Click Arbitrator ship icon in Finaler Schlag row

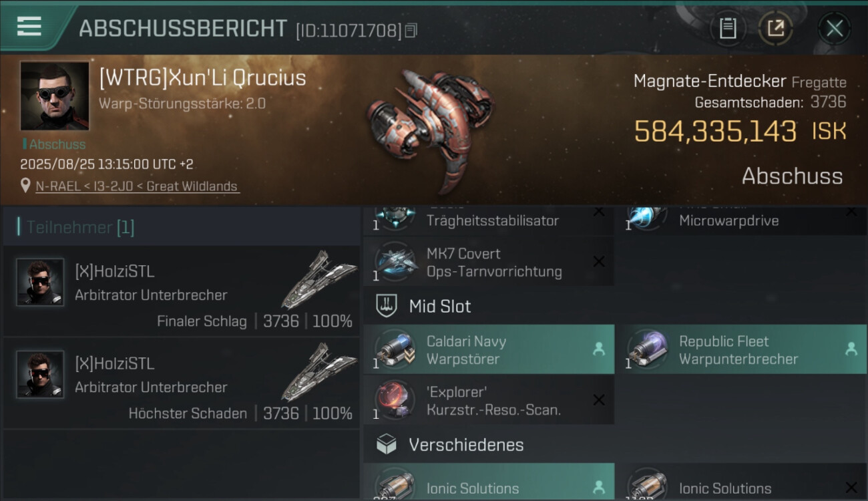(x=316, y=281)
